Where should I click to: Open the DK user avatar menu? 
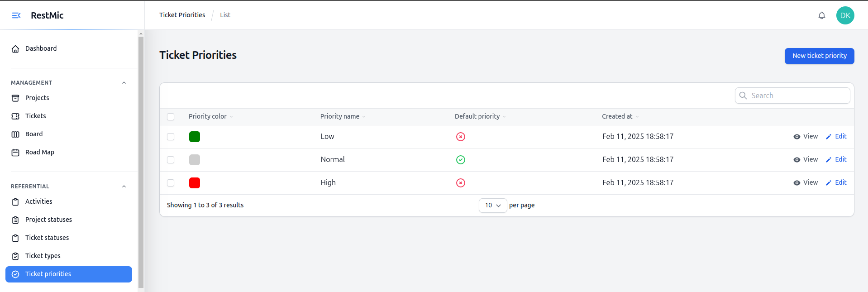pyautogui.click(x=844, y=15)
